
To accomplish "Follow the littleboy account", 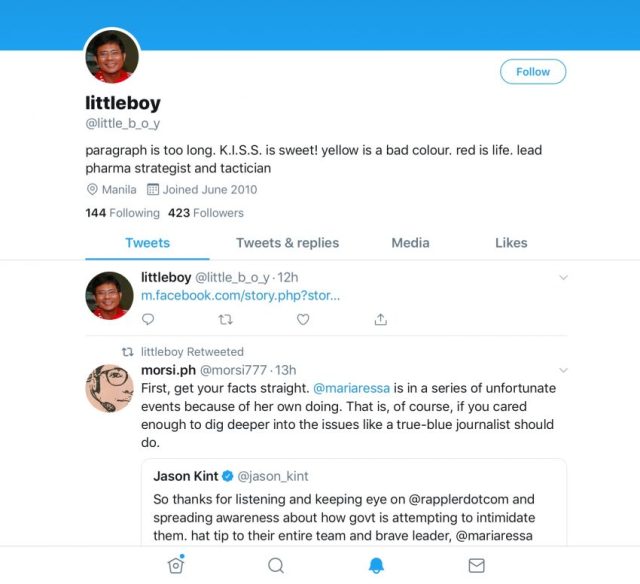I will (533, 72).
